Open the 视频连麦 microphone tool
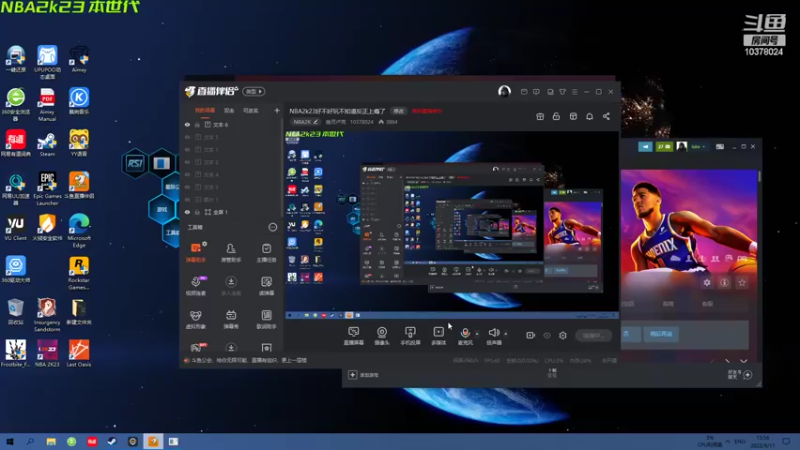Viewport: 800px width, 450px height. pos(196,285)
